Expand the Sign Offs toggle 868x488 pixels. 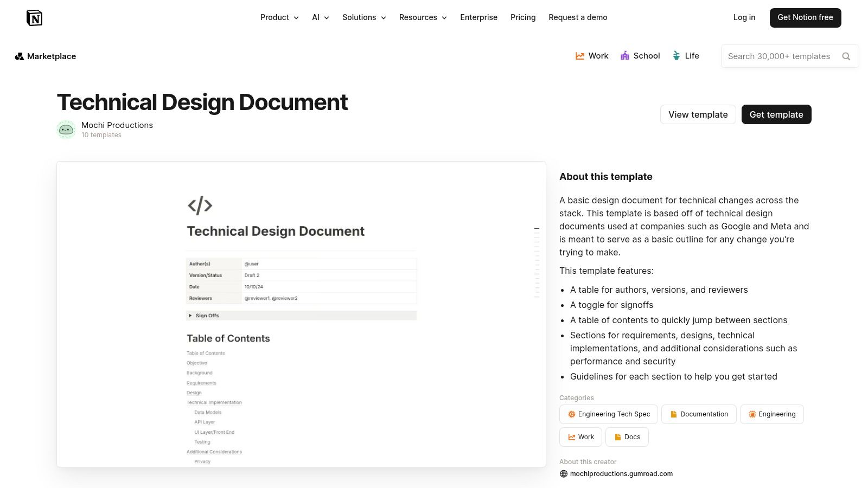pos(190,316)
